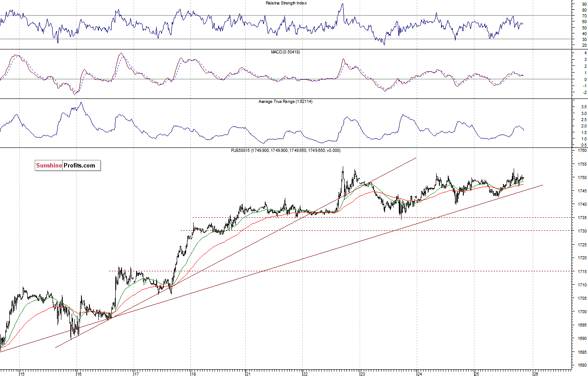Click the "Relative Strength Index" panel title
The height and width of the screenshot is (376, 588).
coord(286,3)
